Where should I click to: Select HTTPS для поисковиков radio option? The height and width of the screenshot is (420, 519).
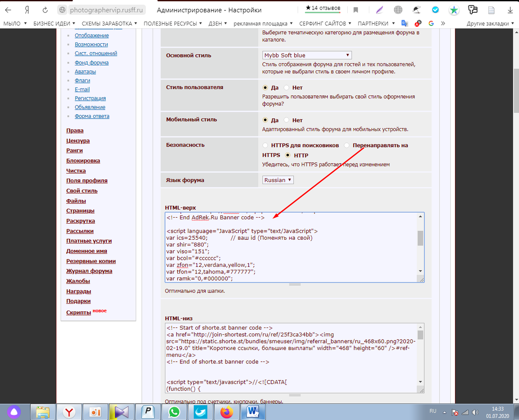(265, 145)
